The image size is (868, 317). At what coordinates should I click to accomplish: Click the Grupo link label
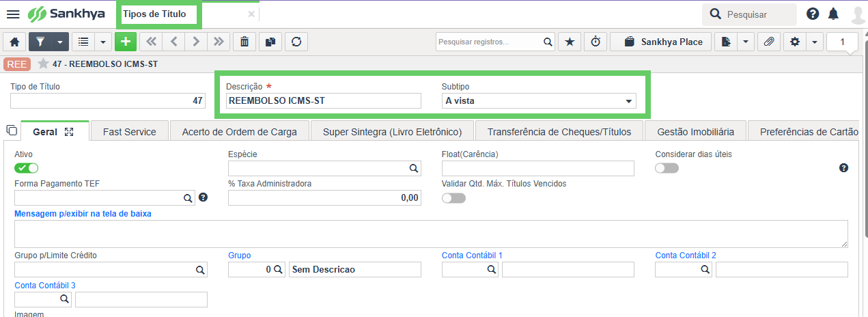pyautogui.click(x=239, y=256)
